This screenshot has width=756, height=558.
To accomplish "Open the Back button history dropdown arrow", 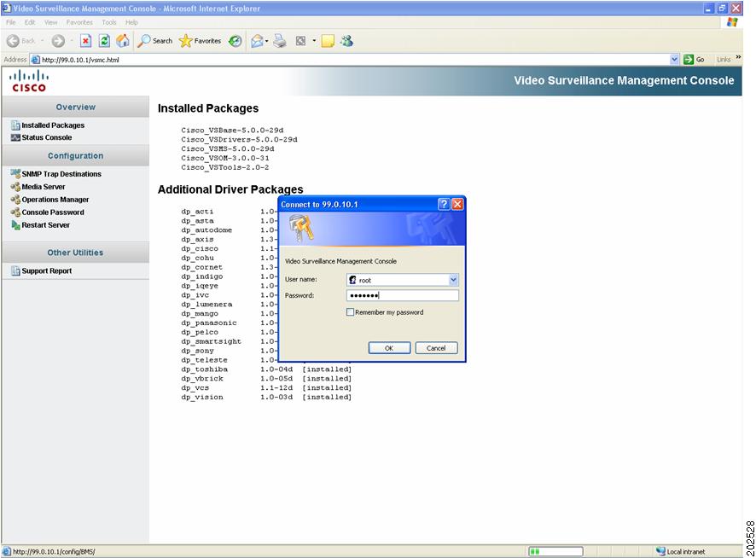I will [x=42, y=41].
